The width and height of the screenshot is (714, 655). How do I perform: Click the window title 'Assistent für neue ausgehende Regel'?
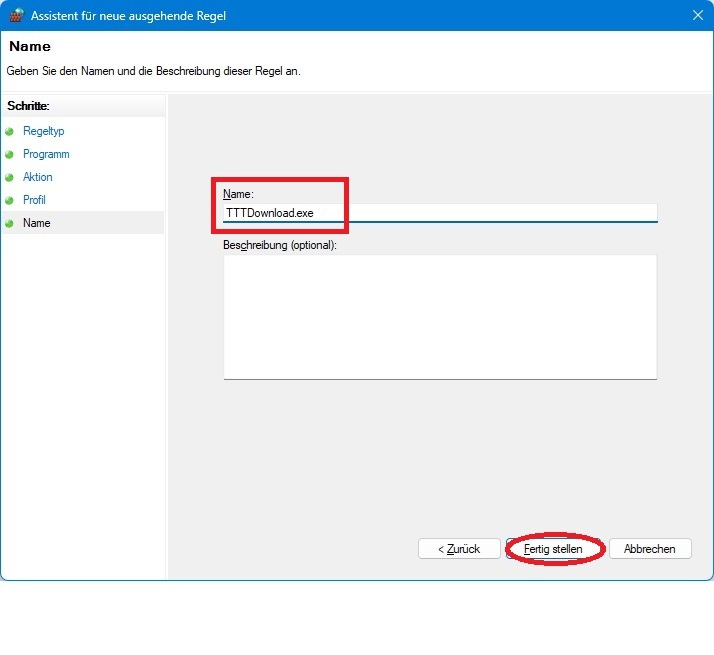(x=128, y=16)
